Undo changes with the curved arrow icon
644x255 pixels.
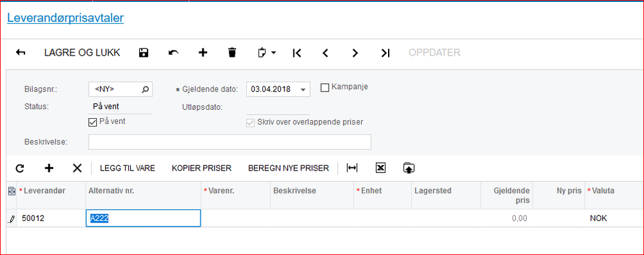[173, 53]
